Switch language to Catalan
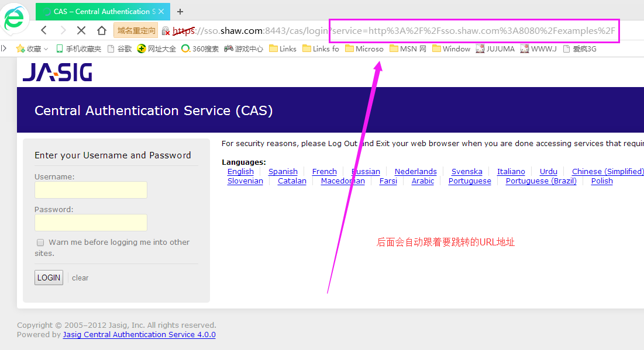This screenshot has width=644, height=350. (x=292, y=181)
